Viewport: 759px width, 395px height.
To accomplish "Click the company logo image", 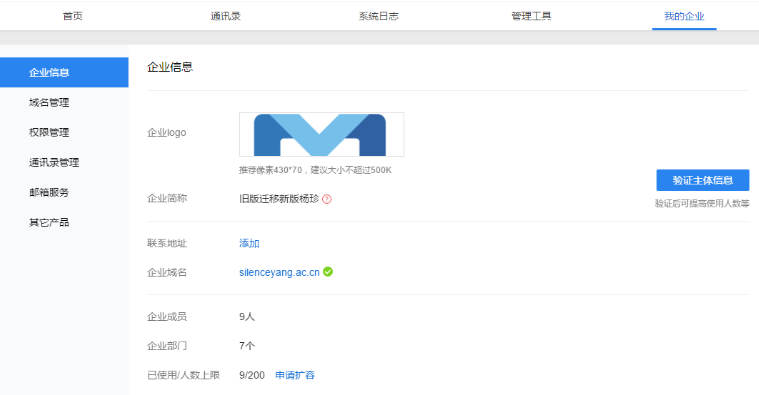I will (321, 135).
